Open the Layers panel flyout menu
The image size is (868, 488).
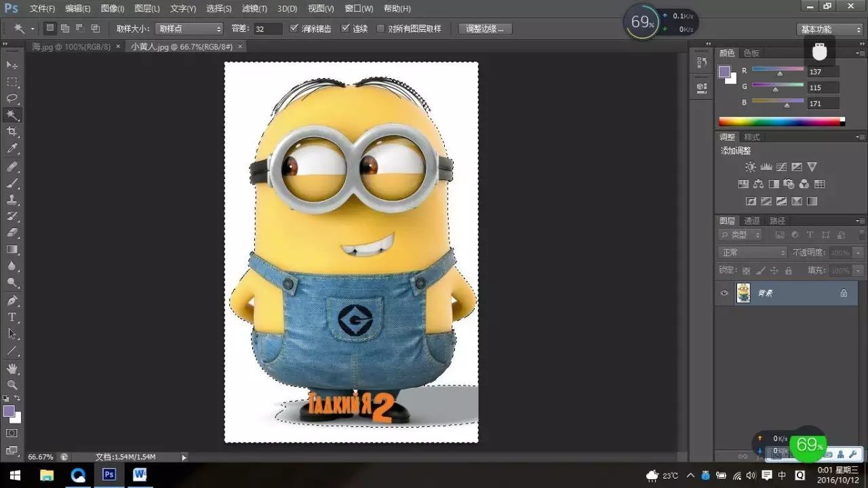pyautogui.click(x=860, y=221)
